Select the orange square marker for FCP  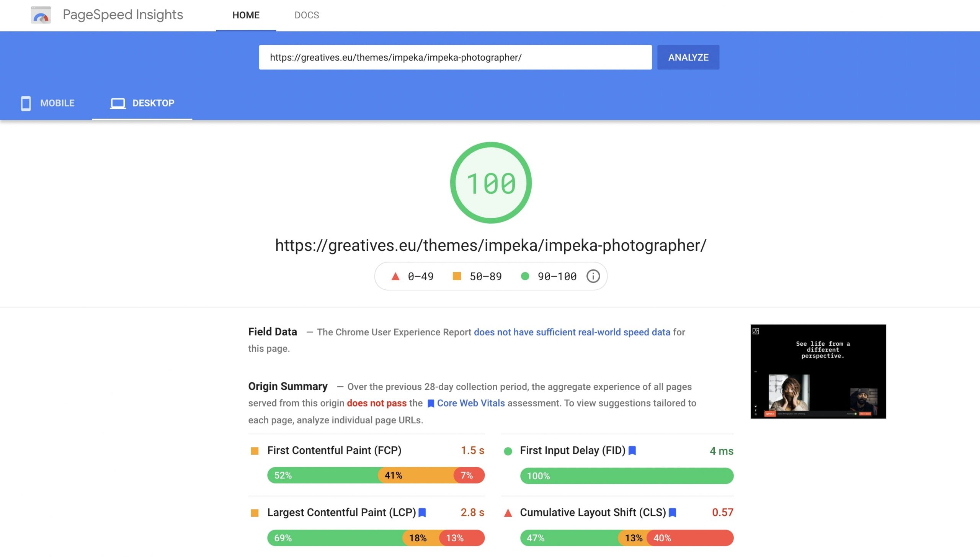pyautogui.click(x=255, y=451)
